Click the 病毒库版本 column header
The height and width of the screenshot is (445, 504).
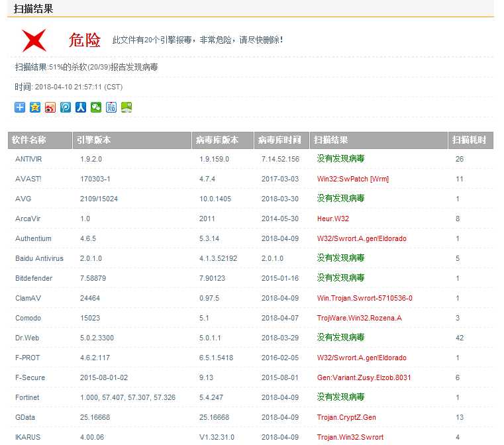point(223,140)
